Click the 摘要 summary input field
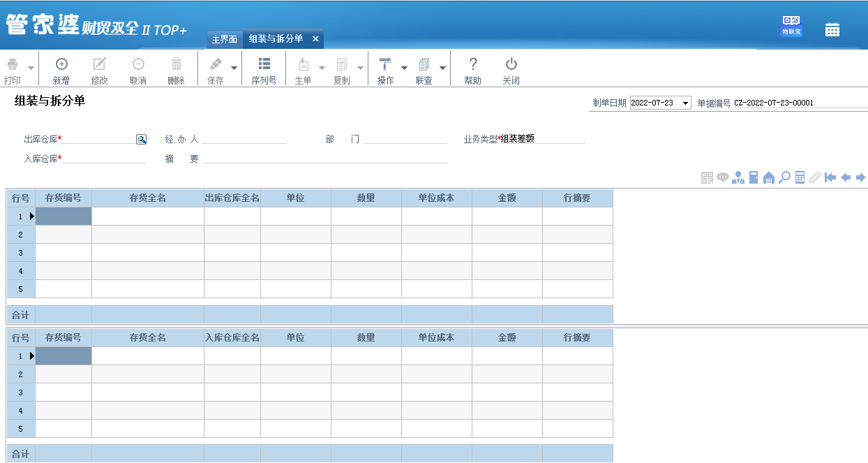Screen dimensions: 868x463 tap(324, 158)
